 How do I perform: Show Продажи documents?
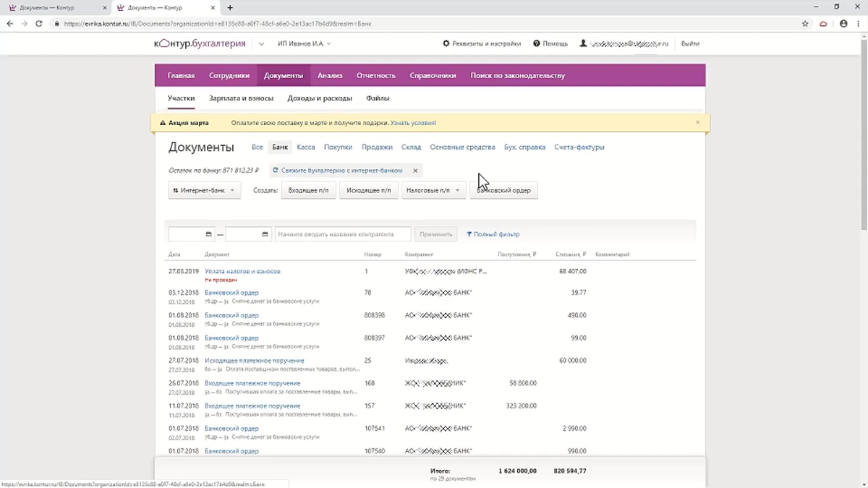tap(377, 147)
